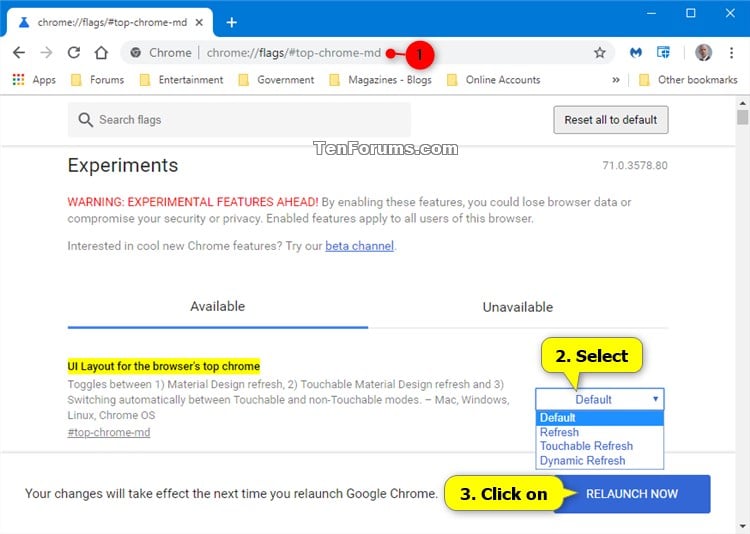Switch to the Unavailable tab
The width and height of the screenshot is (750, 534).
click(x=518, y=307)
